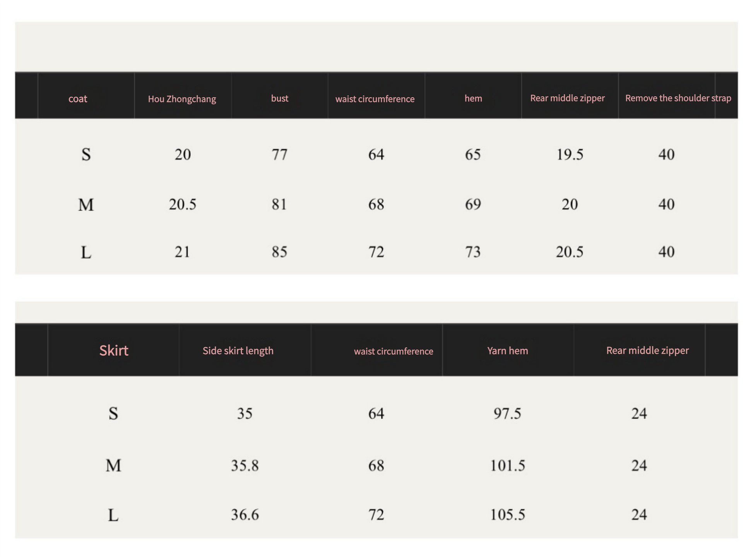This screenshot has height=560, width=753.
Task: Click the coat bust value 77
Action: (279, 154)
